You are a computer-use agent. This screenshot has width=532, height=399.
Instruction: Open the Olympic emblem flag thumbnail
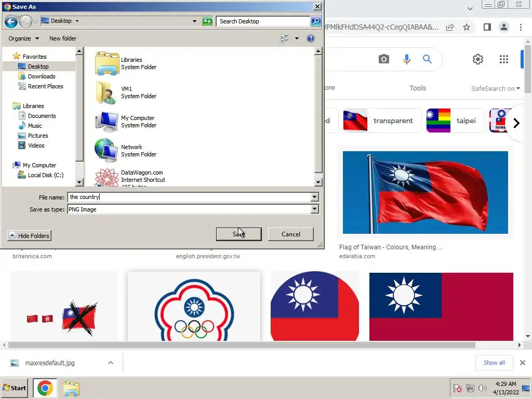pos(194,307)
